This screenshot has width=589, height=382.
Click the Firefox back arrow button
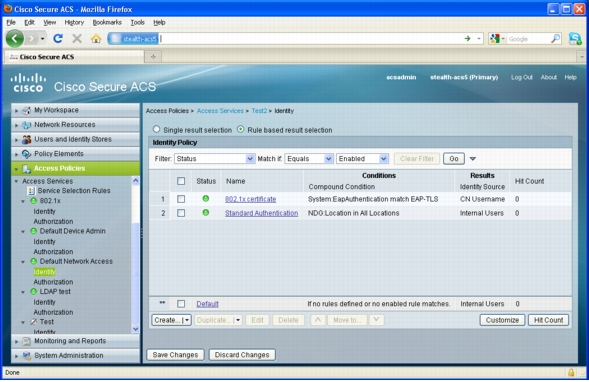tap(15, 38)
